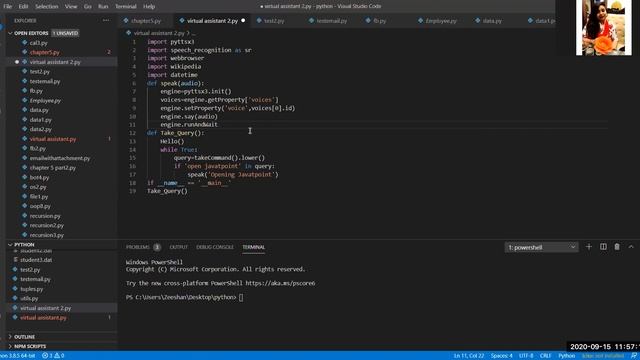
Task: Switch to the chapter5.py editor tab
Action: click(x=145, y=20)
